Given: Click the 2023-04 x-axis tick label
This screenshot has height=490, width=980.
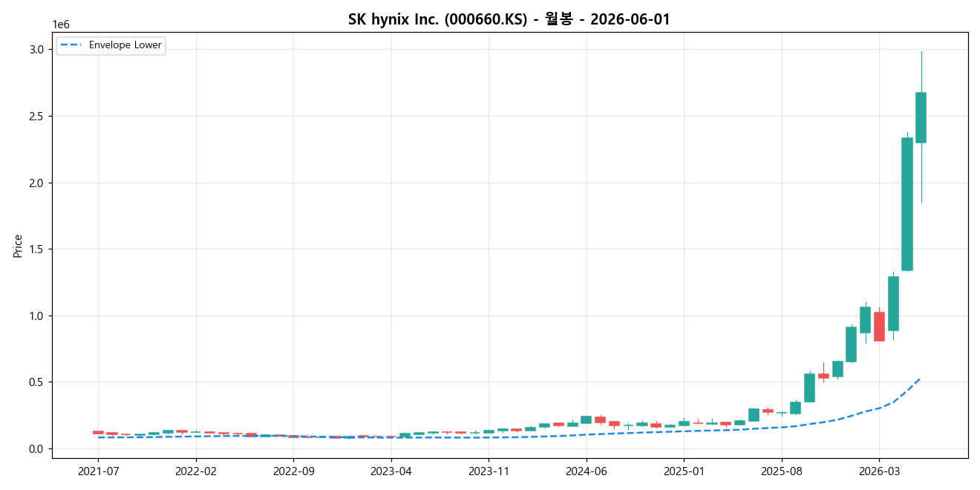Looking at the screenshot, I should pyautogui.click(x=391, y=471).
